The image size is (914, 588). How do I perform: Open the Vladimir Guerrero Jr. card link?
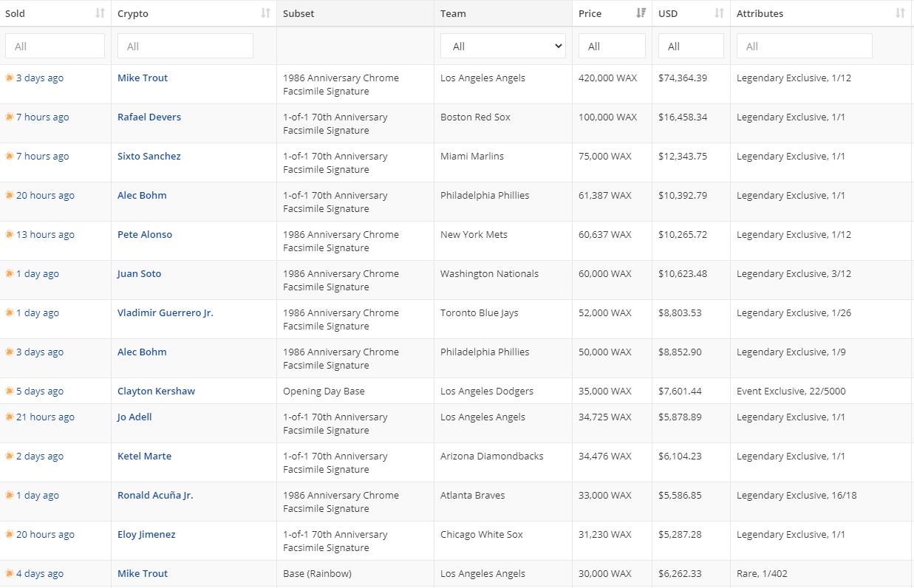166,312
